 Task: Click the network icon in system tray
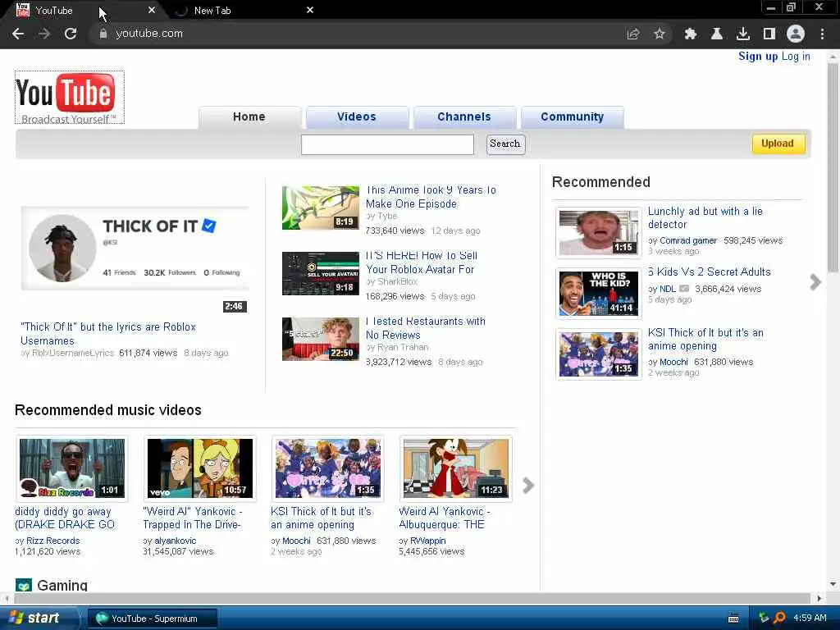coord(764,618)
